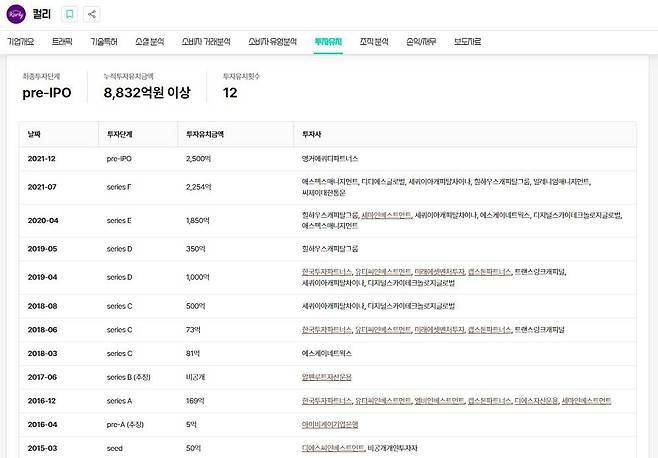658x458 pixels.
Task: Bookmark the 컬리 company page
Action: pyautogui.click(x=70, y=14)
